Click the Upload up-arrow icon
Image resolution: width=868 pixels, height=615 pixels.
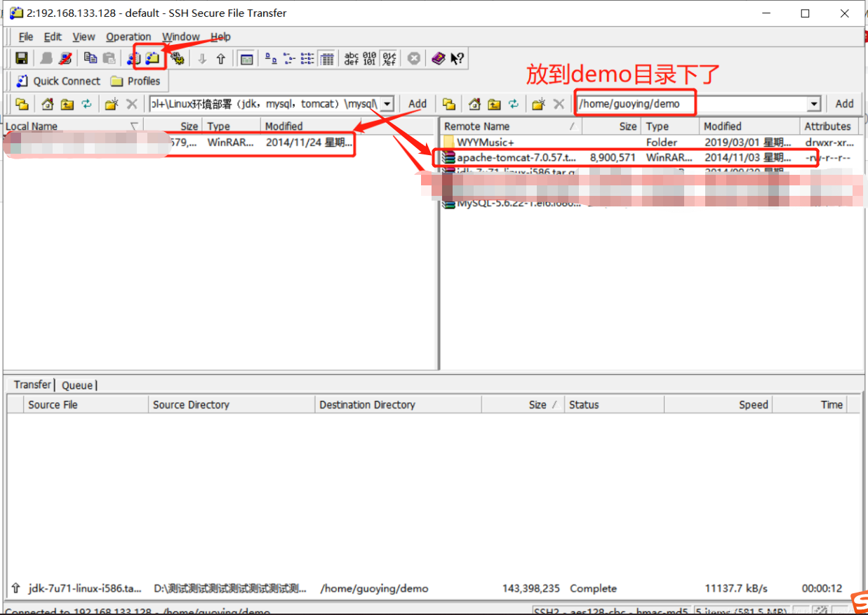point(221,59)
